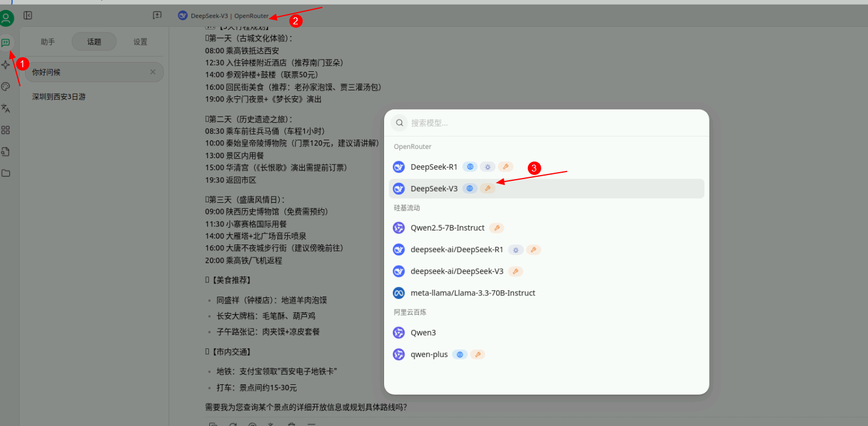
Task: Click the 硅基流动 group heading
Action: (407, 207)
